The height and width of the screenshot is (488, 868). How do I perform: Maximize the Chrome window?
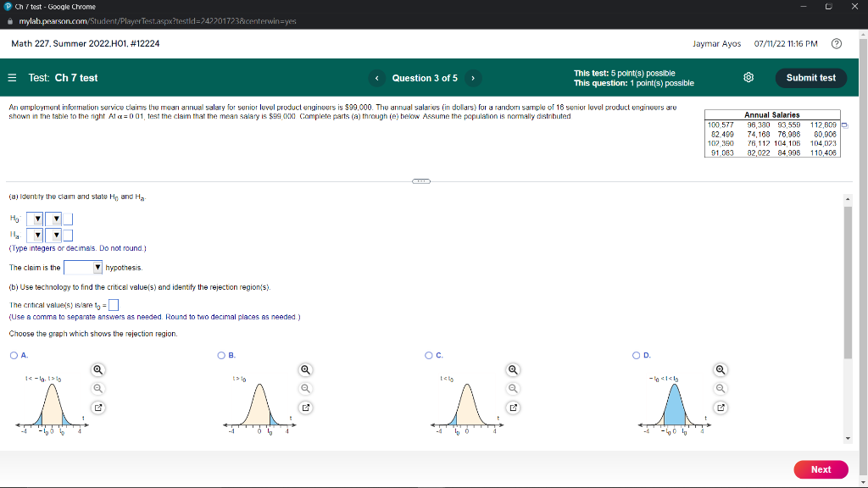click(x=829, y=7)
